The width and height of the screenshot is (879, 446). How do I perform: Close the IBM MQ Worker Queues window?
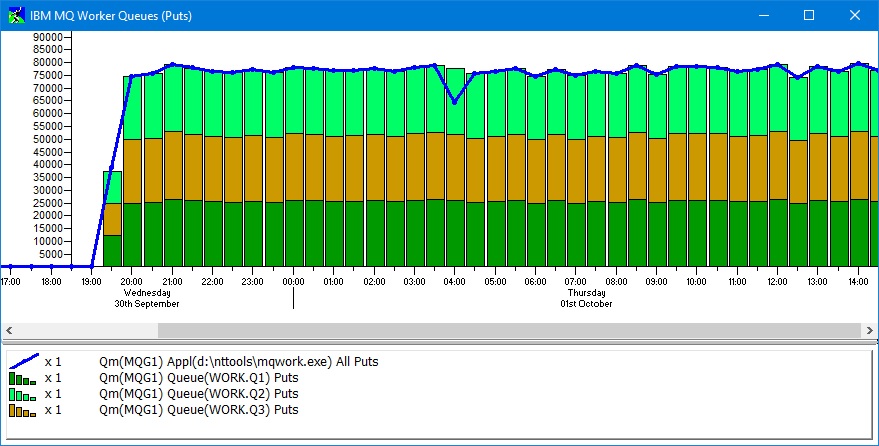tap(854, 15)
